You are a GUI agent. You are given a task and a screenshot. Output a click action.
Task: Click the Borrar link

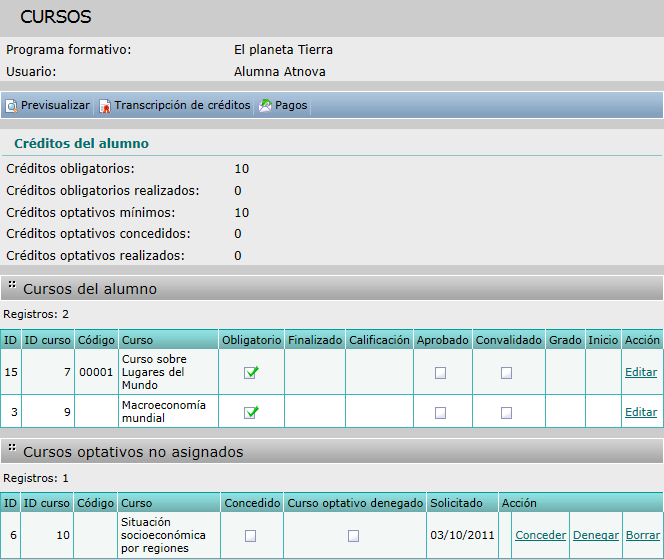(x=643, y=535)
